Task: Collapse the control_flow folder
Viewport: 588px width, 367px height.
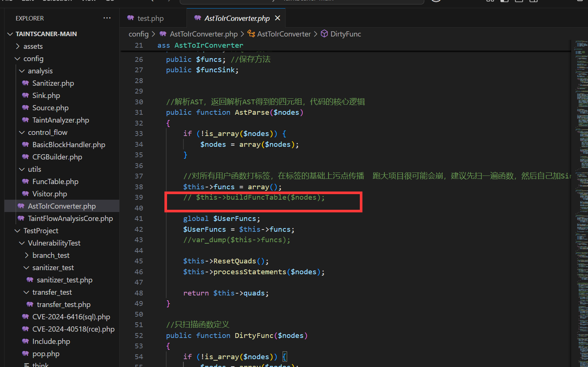Action: pos(22,132)
